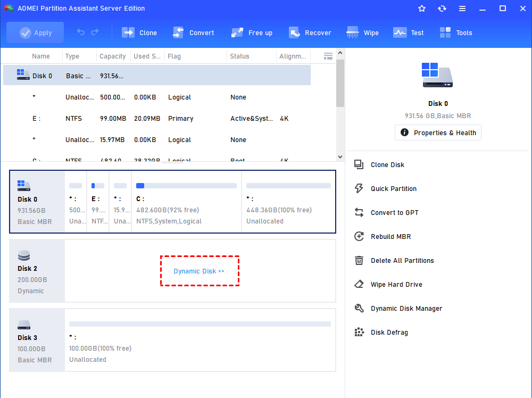This screenshot has width=532, height=398.
Task: Click the Dynamic Disk >> link
Action: (x=199, y=271)
